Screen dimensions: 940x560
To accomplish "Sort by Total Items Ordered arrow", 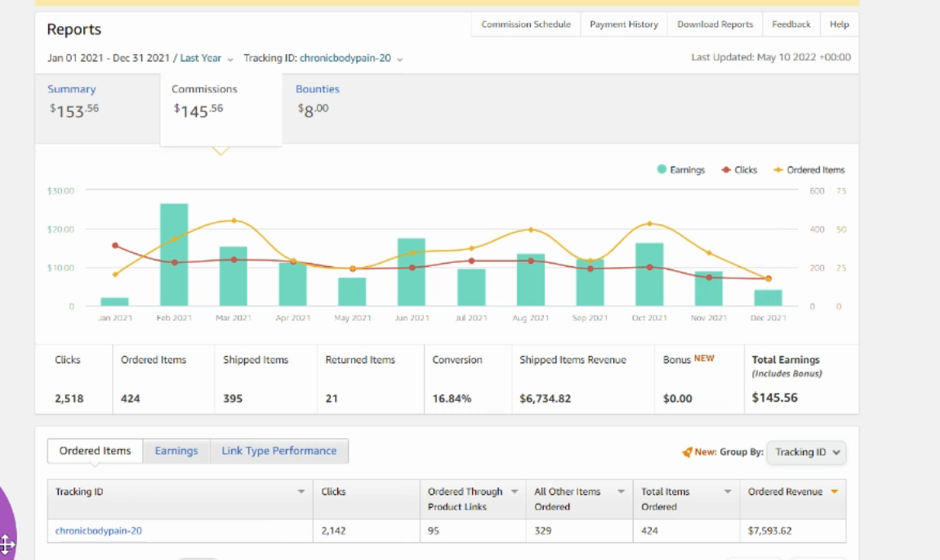I will (x=728, y=491).
